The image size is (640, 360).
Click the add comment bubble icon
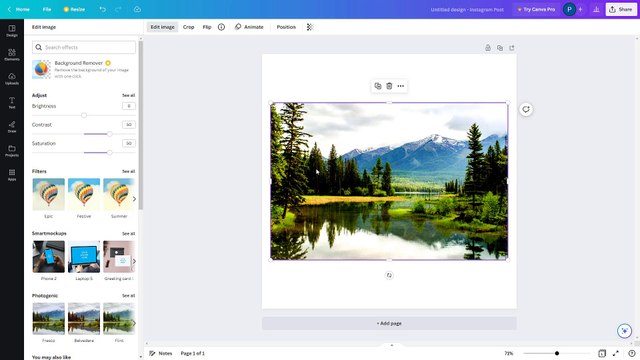tap(526, 109)
